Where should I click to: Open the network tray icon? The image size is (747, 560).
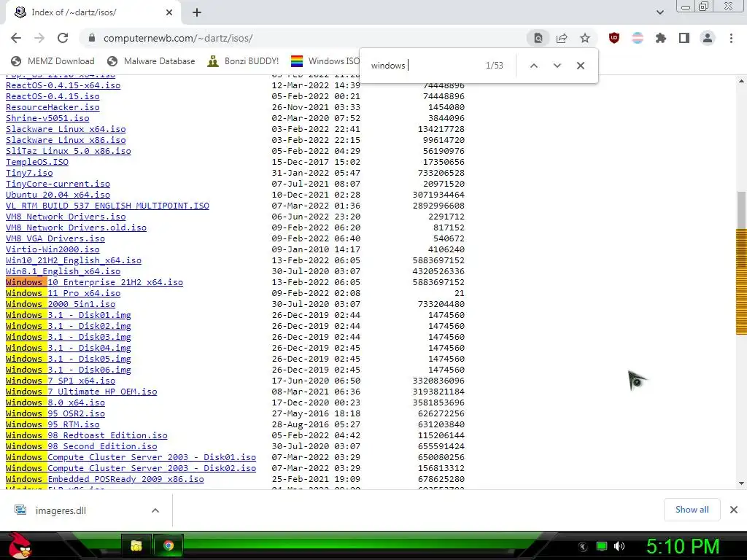pos(602,546)
